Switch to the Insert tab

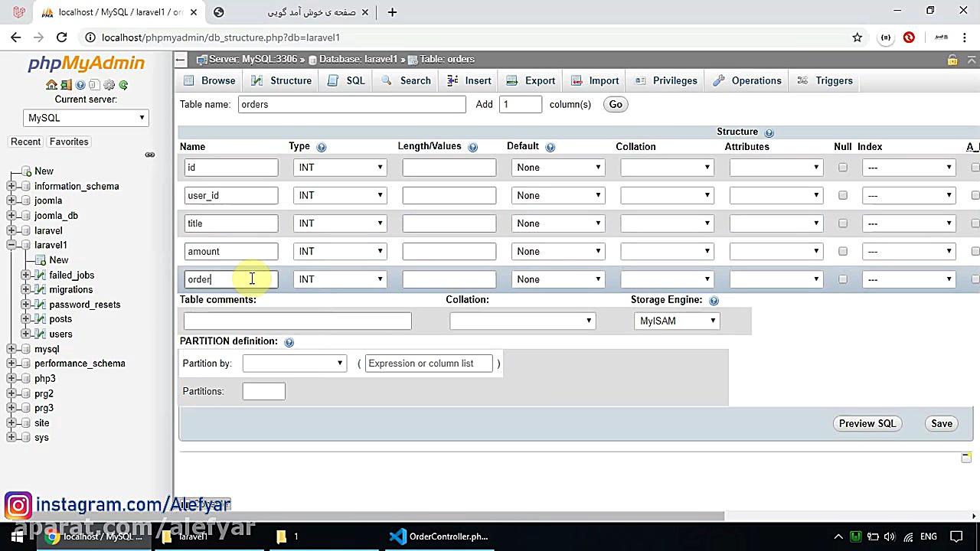tap(469, 80)
